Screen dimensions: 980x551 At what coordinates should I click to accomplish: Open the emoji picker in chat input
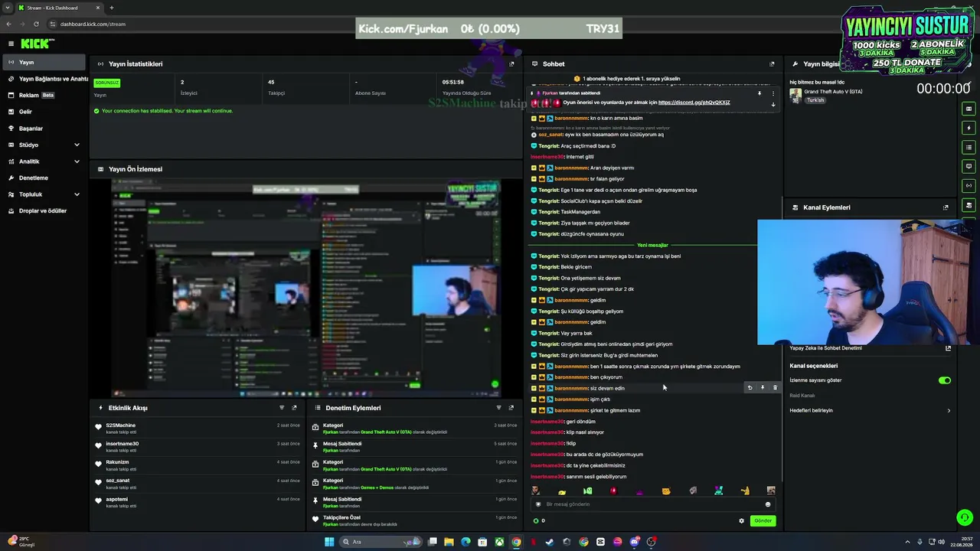768,504
